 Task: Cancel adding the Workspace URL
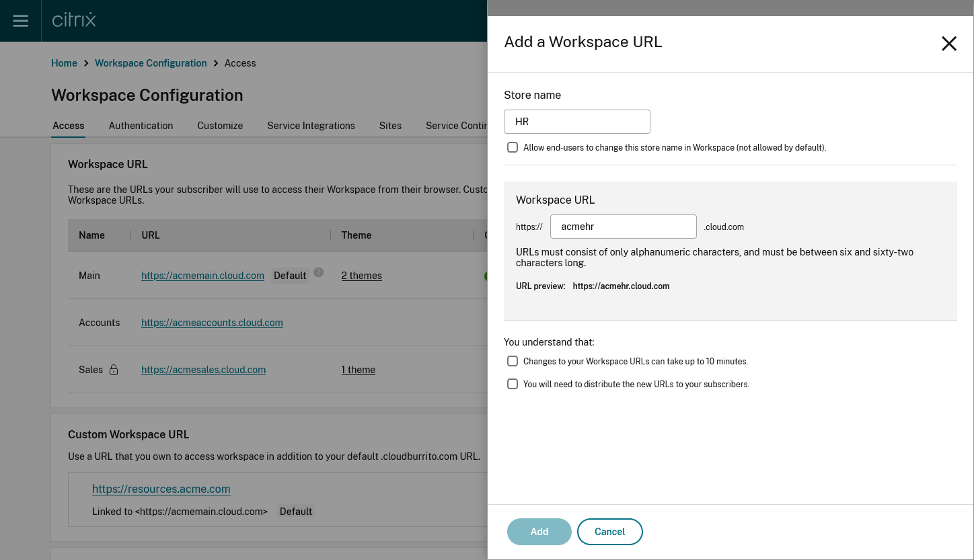[x=609, y=531]
